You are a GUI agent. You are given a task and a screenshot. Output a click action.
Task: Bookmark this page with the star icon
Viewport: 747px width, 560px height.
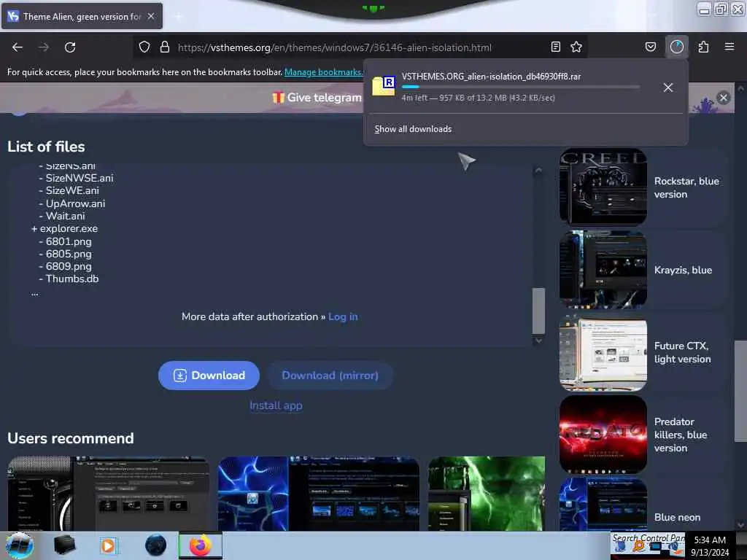point(576,47)
